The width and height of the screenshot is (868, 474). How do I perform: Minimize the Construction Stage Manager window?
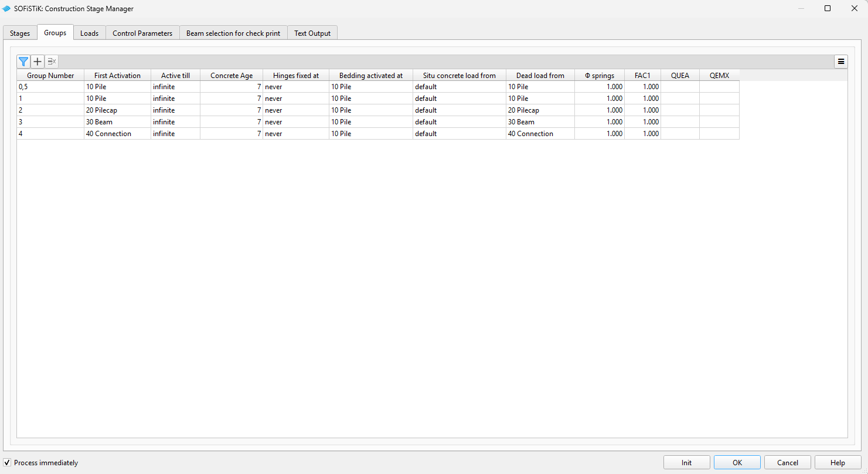pyautogui.click(x=801, y=8)
